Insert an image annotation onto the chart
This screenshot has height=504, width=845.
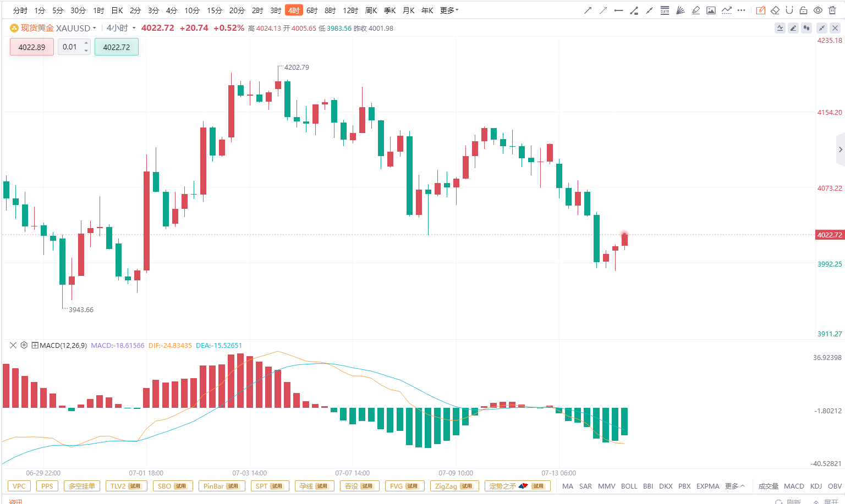[x=711, y=10]
